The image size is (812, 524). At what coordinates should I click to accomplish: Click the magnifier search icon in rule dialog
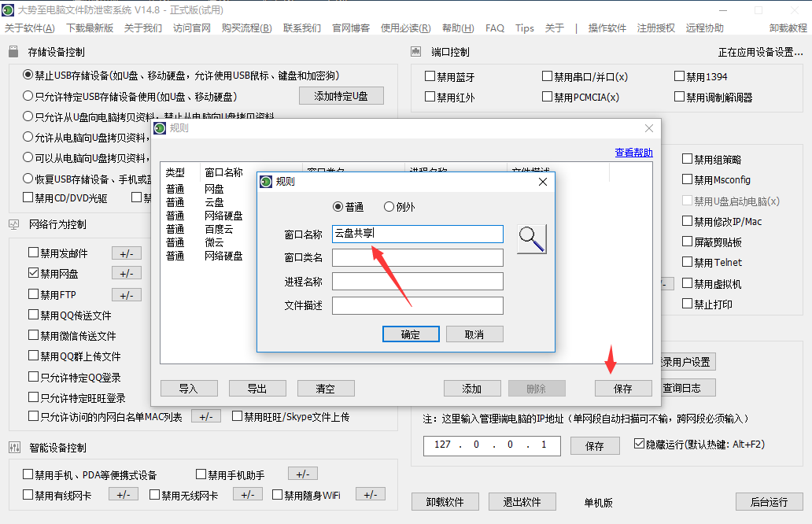coord(532,238)
